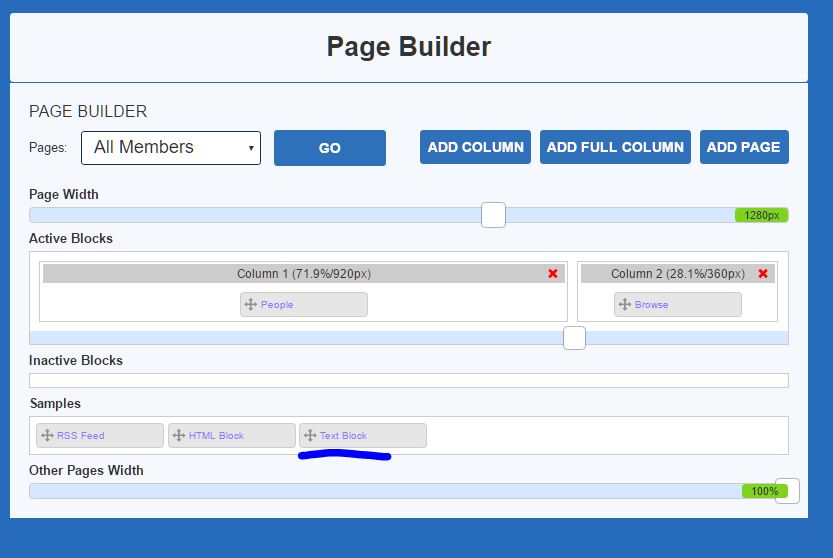
Task: Open the Pages dropdown showing All Members
Action: (x=171, y=147)
